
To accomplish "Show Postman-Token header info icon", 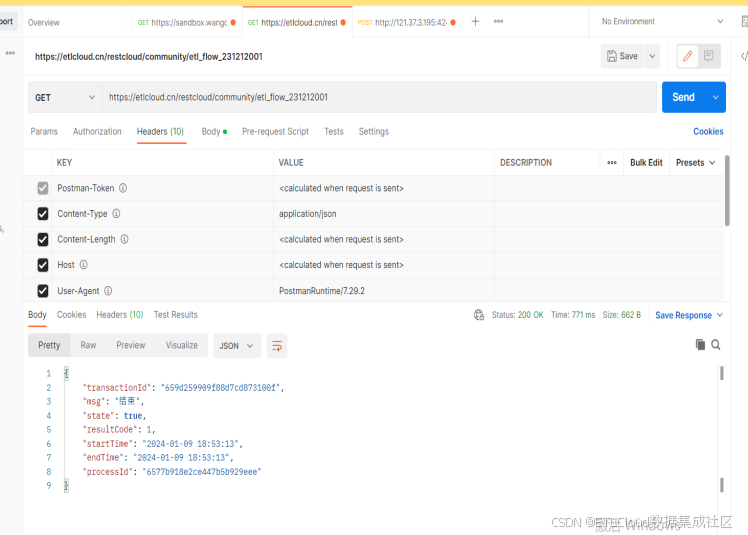I will (x=123, y=188).
